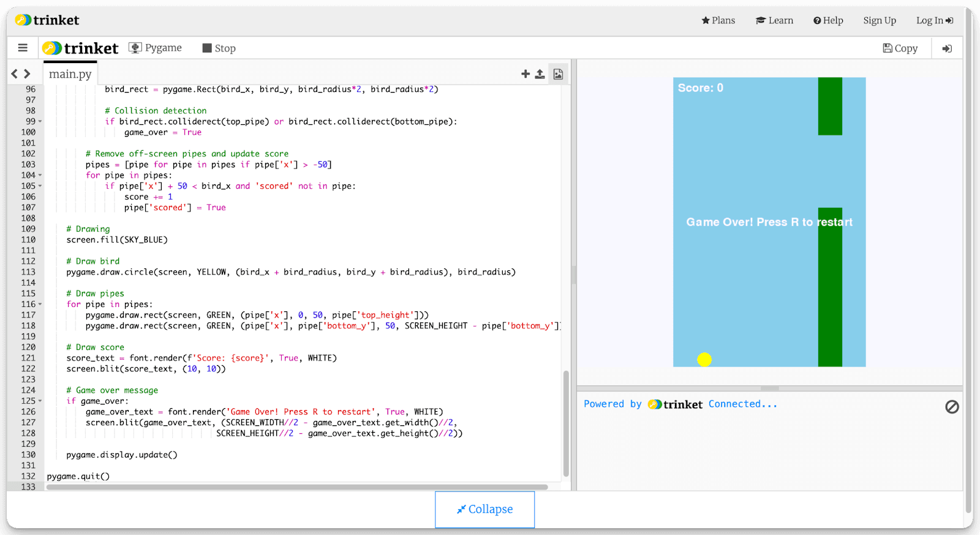Click the sign-in arrow icon beside Copy
Screen dimensions: 980x535
point(947,48)
